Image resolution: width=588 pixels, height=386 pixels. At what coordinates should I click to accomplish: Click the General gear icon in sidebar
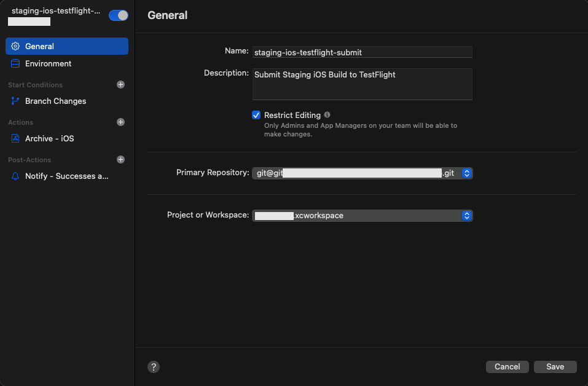[15, 46]
